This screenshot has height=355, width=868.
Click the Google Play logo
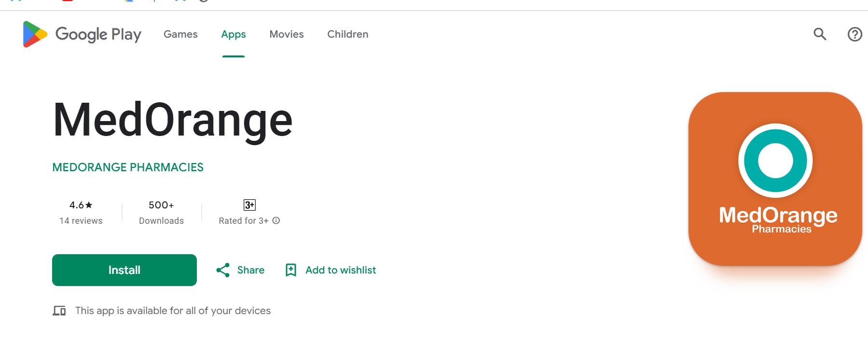click(82, 34)
